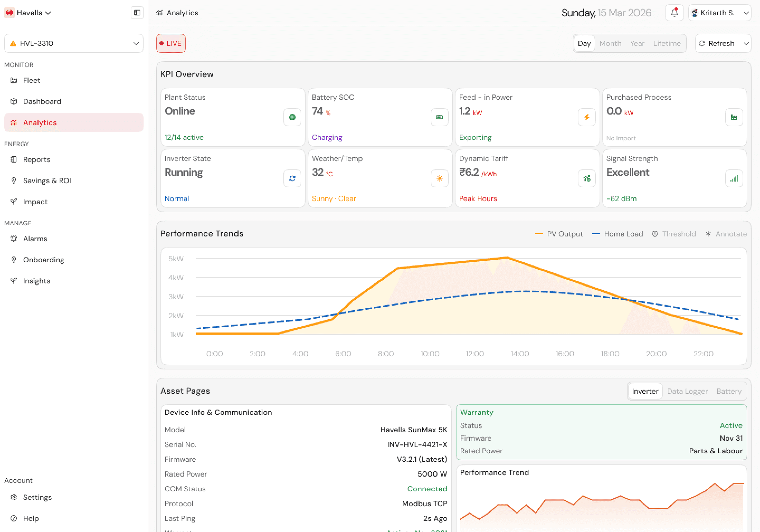
Task: Click the notification bell icon
Action: click(x=674, y=13)
